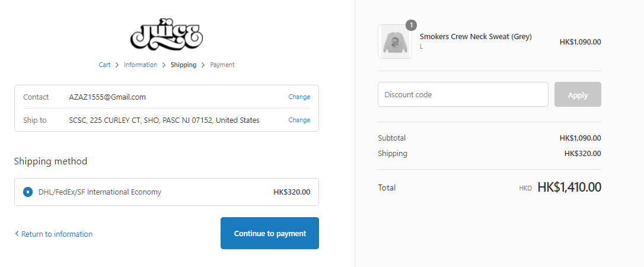Image resolution: width=644 pixels, height=267 pixels.
Task: Open the Cart breadcrumb link
Action: coord(104,65)
